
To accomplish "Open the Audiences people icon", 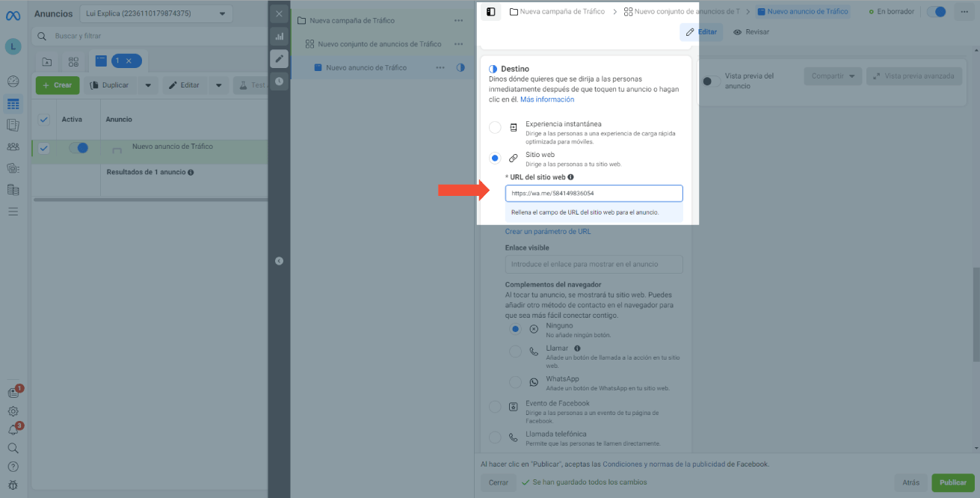I will click(x=13, y=147).
